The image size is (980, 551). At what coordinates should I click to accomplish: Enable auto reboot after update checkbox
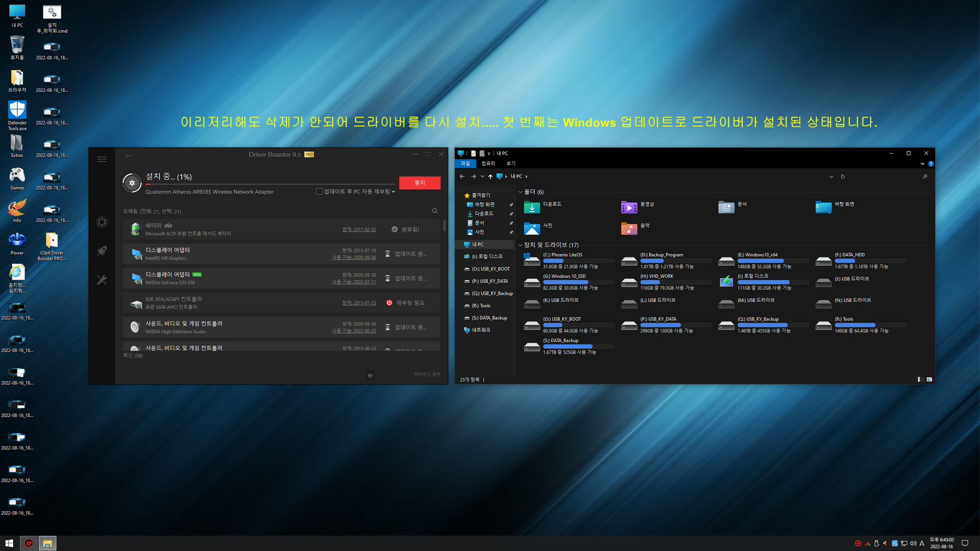click(x=319, y=191)
